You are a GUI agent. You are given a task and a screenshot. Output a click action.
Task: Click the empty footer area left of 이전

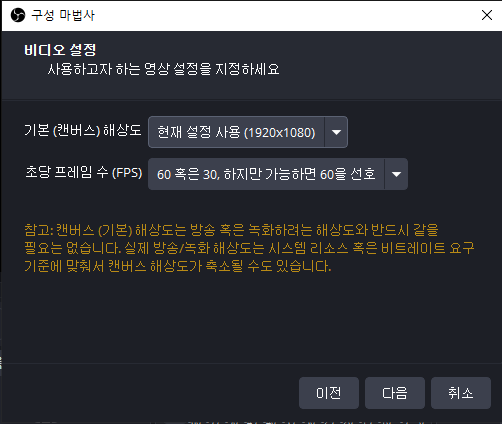pos(150,393)
